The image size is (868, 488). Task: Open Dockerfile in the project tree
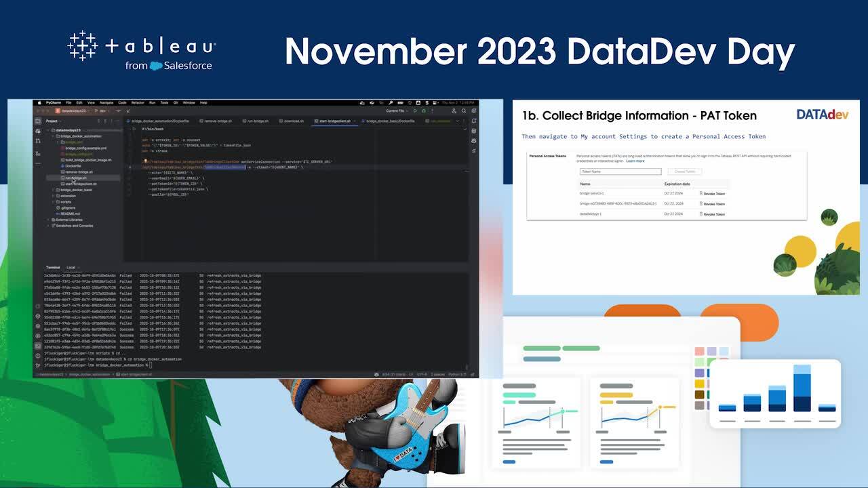(x=70, y=166)
